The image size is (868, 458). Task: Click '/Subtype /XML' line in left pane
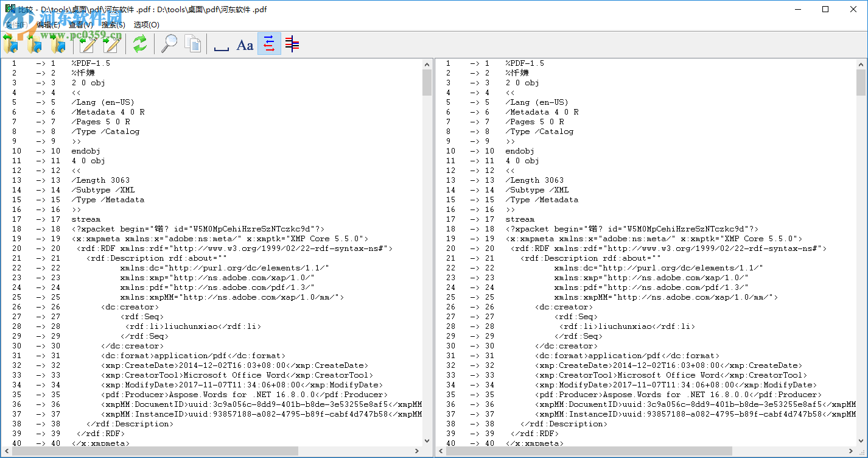(103, 190)
